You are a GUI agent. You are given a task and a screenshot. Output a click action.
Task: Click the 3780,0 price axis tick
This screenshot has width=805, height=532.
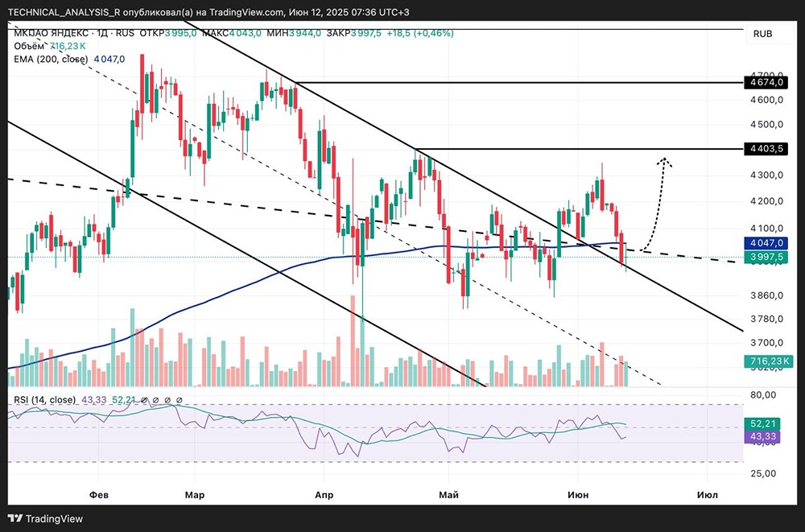(766, 319)
